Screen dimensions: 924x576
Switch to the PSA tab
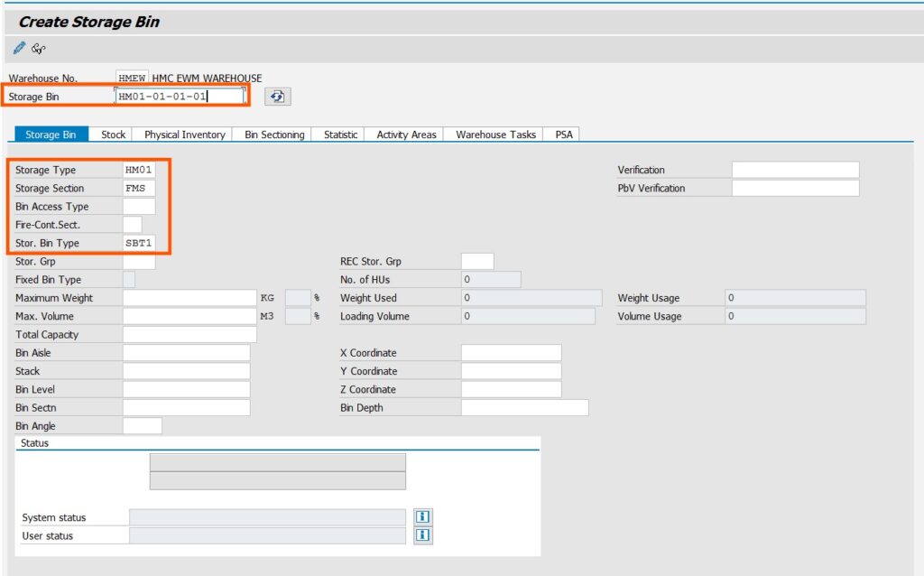pos(564,135)
